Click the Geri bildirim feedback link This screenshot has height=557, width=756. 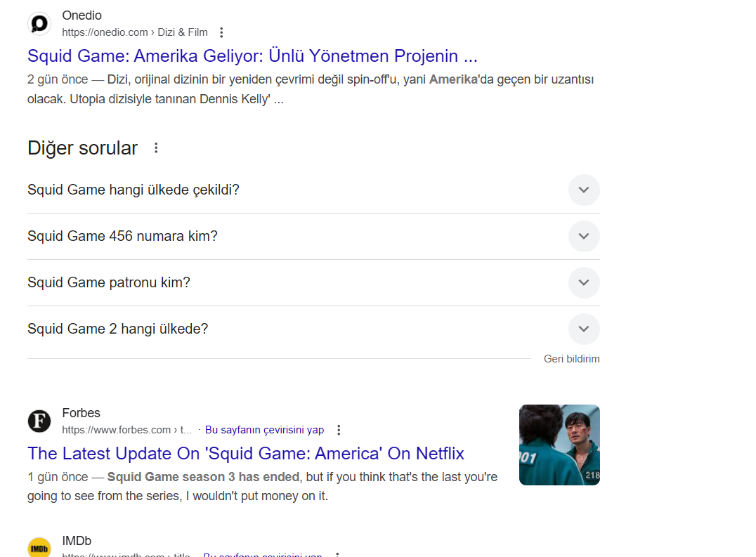pos(572,359)
